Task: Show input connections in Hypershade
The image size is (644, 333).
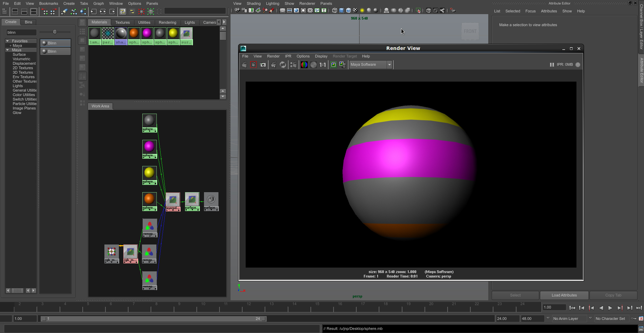Action: point(93,11)
